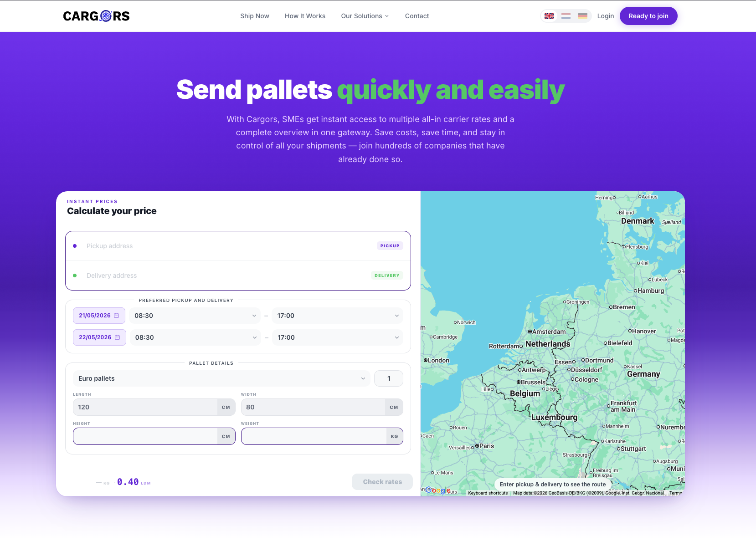Focus the Height input field
This screenshot has height=546, width=756.
coord(154,436)
